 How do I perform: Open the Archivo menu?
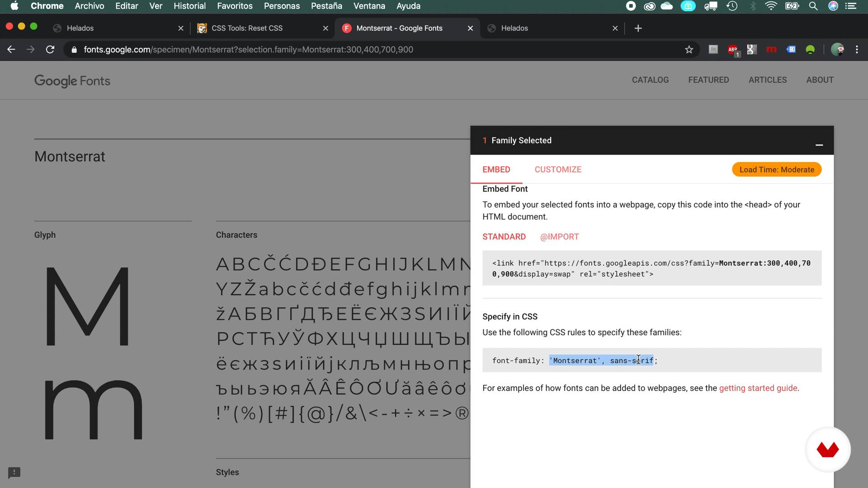[90, 6]
